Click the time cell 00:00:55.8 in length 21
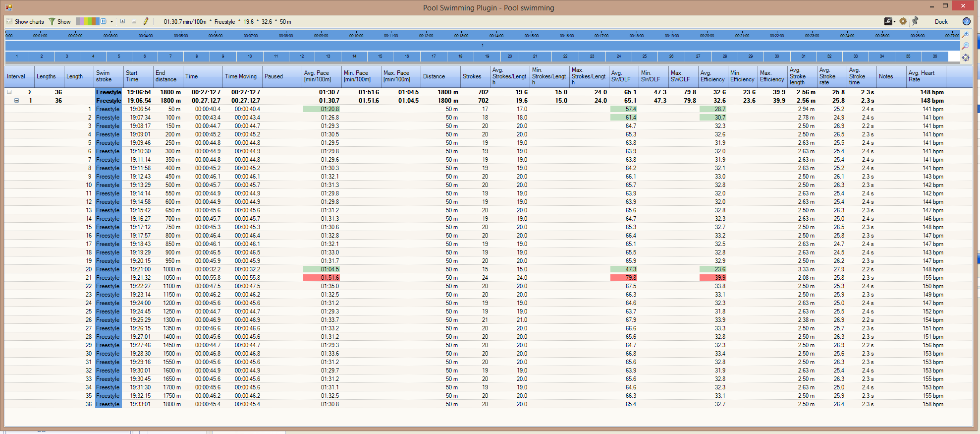Image resolution: width=980 pixels, height=434 pixels. (208, 278)
